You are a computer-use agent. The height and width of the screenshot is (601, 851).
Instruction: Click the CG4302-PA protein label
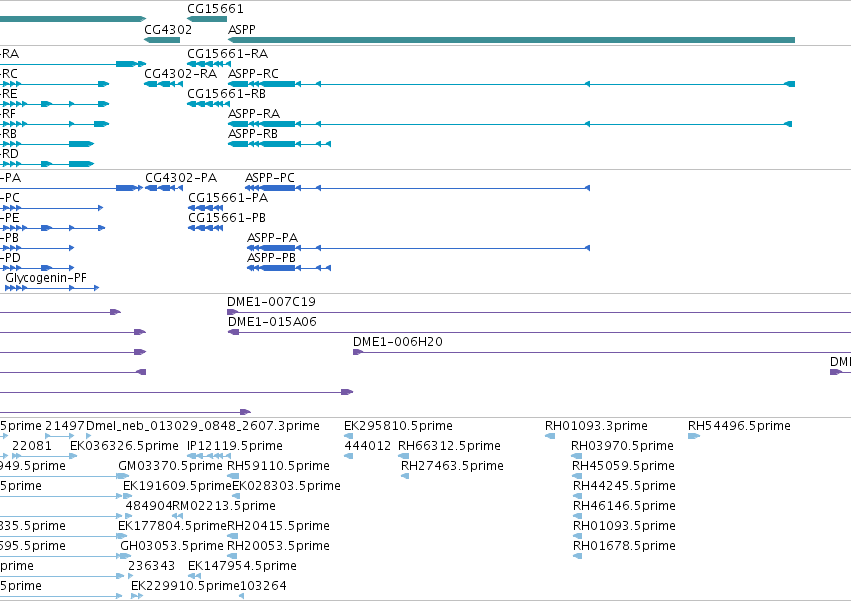click(x=181, y=178)
